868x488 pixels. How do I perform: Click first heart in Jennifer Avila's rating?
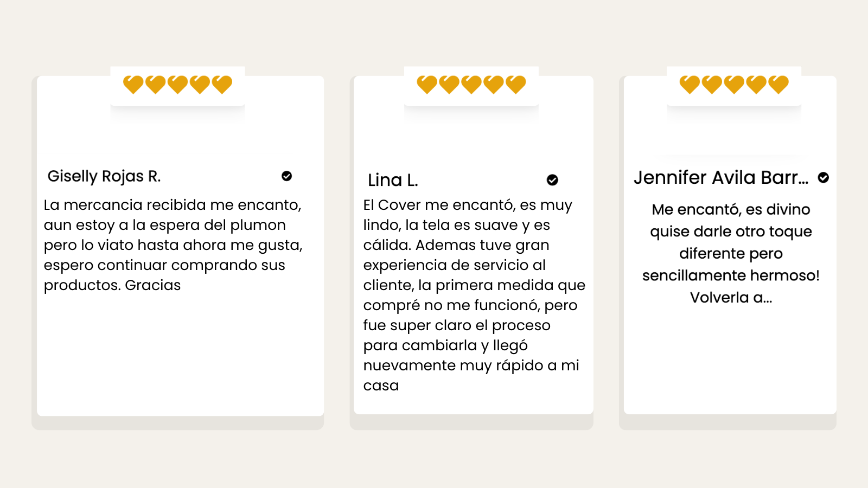690,85
